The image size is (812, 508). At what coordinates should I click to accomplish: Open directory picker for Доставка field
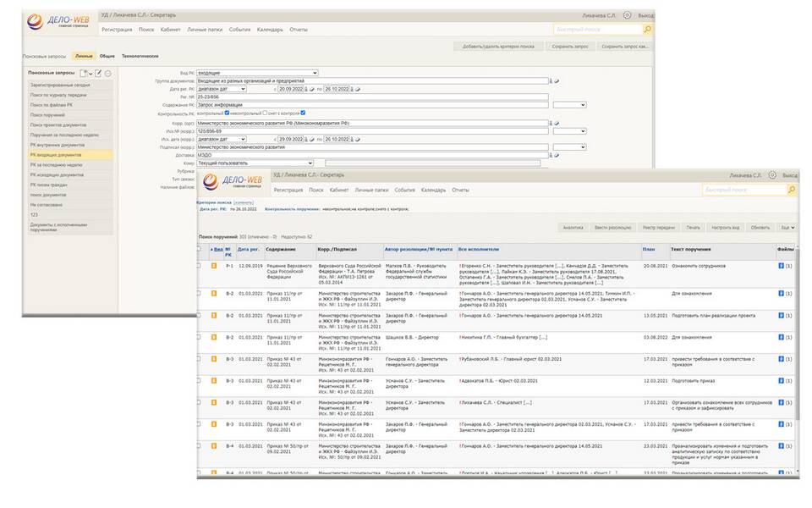pyautogui.click(x=551, y=155)
